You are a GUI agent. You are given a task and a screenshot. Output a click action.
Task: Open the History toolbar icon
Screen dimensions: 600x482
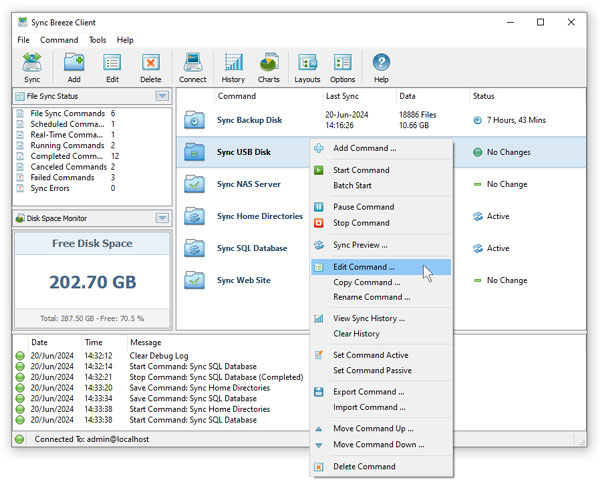click(233, 68)
